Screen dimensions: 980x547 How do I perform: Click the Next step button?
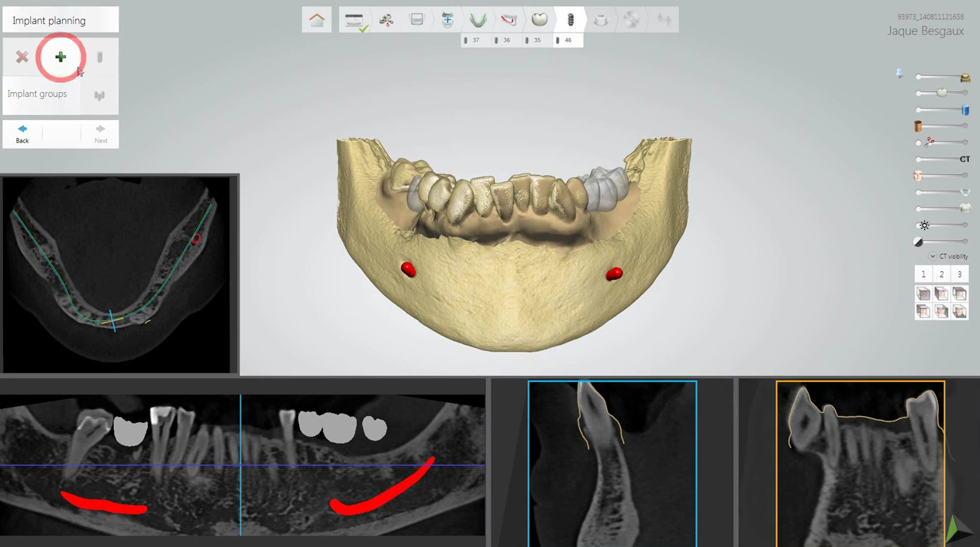click(x=101, y=134)
